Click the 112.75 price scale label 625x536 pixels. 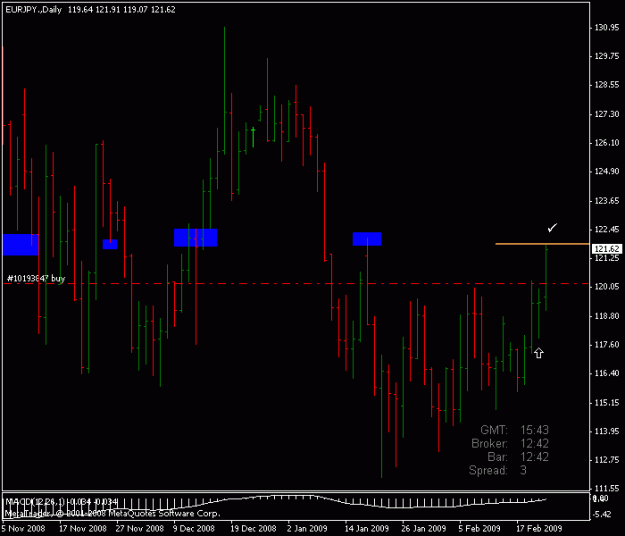[607, 460]
